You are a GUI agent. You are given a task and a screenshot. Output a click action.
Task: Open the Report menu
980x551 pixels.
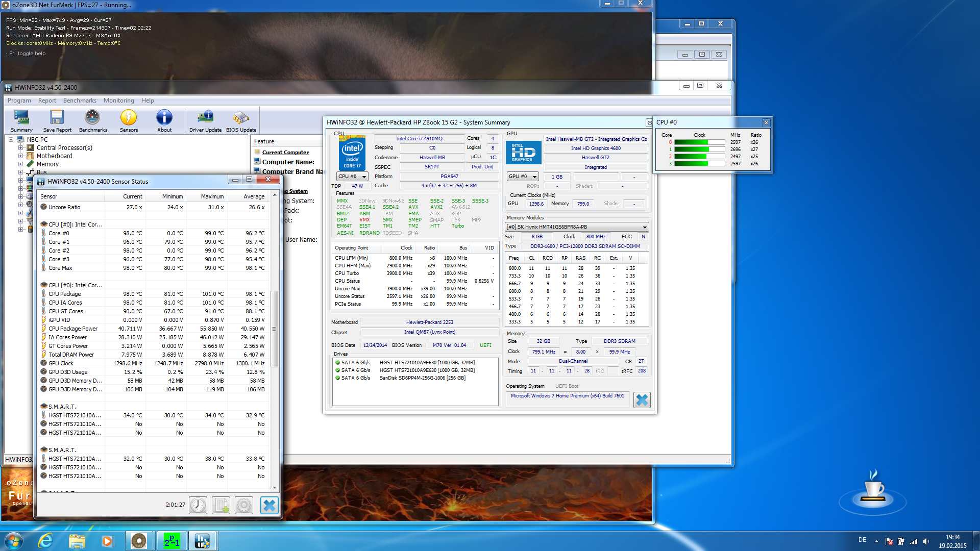[47, 101]
